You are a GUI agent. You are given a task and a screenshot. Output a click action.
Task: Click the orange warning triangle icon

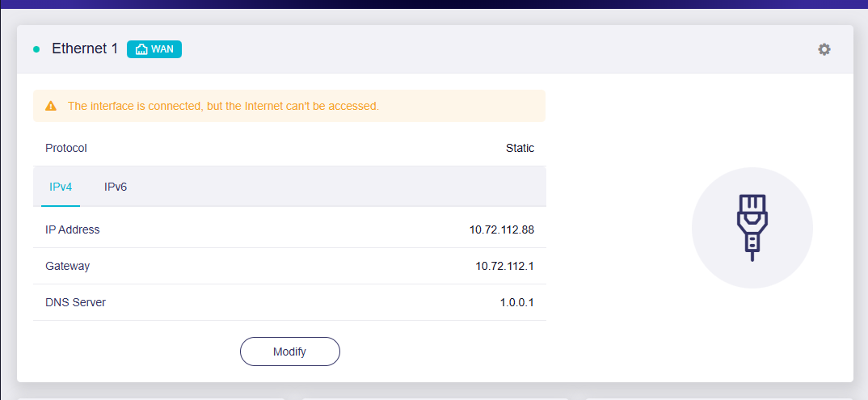click(x=51, y=106)
